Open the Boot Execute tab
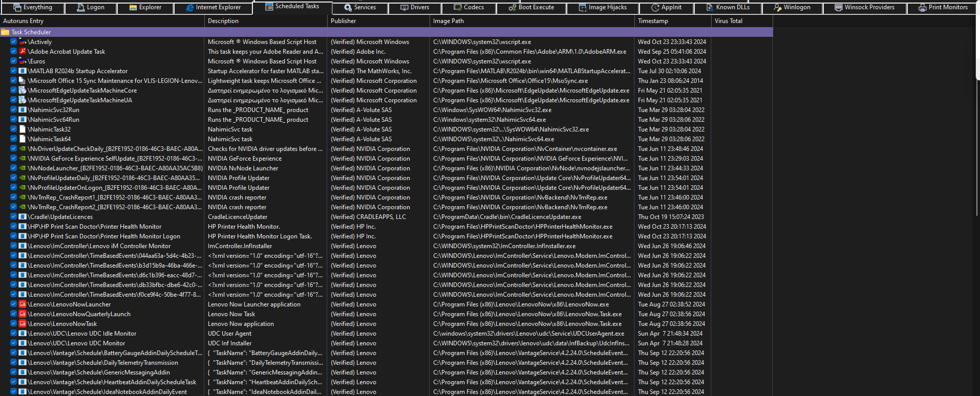This screenshot has height=396, width=980. 531,8
